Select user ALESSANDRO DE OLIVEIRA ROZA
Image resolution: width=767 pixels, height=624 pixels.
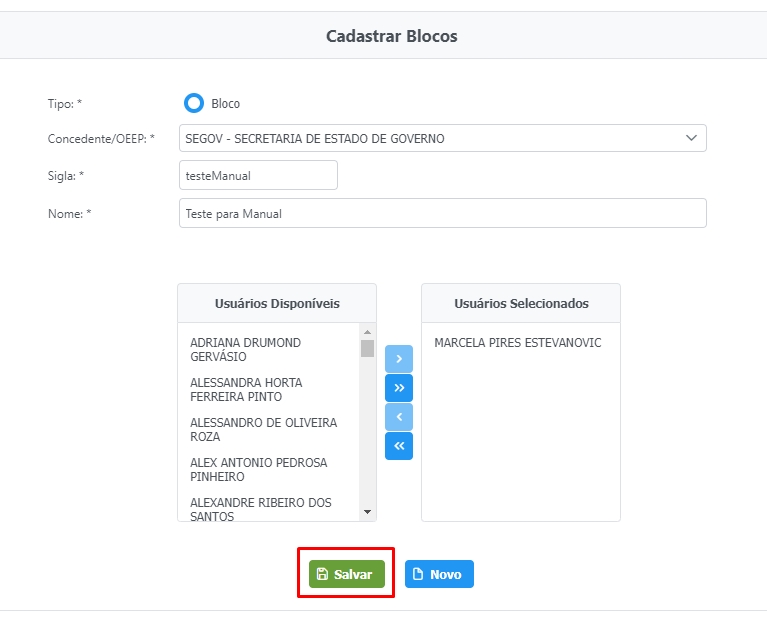(x=263, y=429)
